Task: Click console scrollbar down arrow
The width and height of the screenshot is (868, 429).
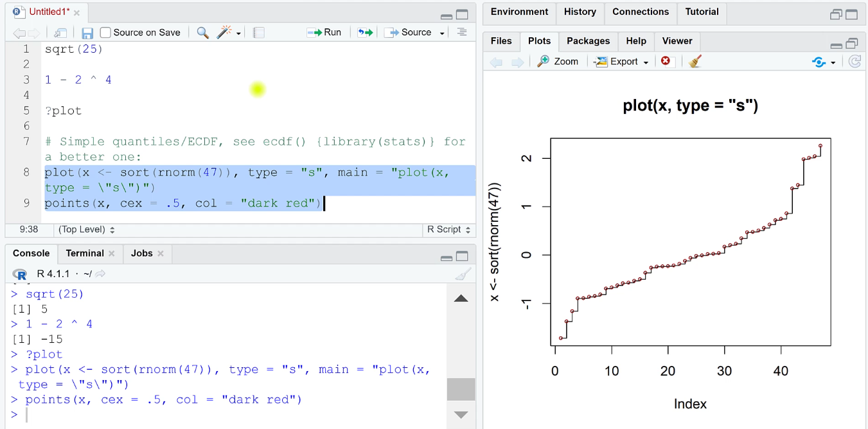Action: click(461, 415)
